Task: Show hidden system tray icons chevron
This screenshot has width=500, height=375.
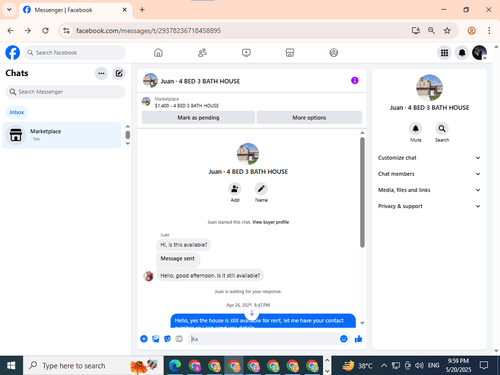Action: 384,366
